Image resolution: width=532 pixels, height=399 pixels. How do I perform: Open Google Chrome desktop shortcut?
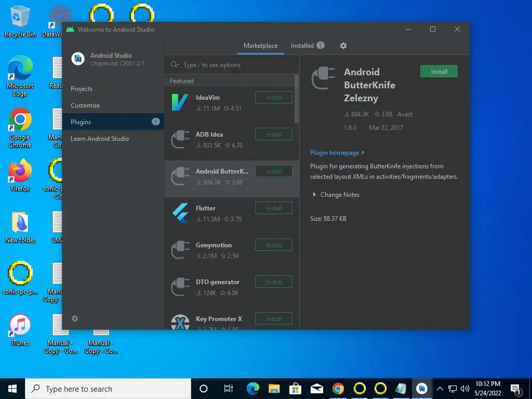pyautogui.click(x=20, y=128)
